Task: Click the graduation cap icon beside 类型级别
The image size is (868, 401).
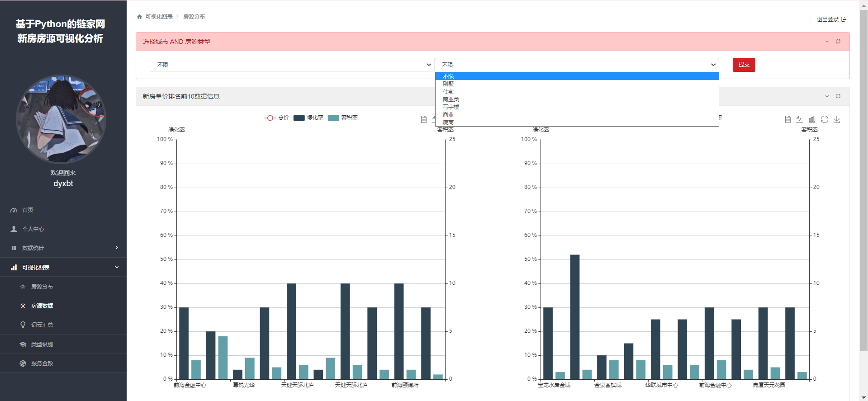Action: tap(23, 344)
